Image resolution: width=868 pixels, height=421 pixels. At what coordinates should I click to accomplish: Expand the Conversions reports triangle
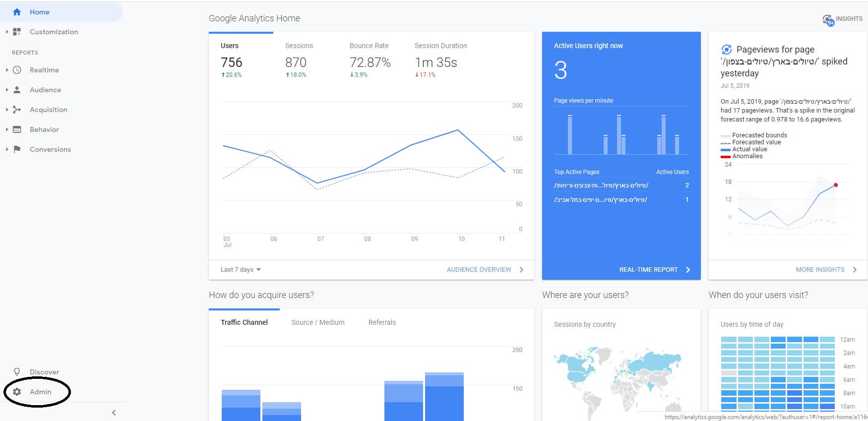click(x=7, y=149)
